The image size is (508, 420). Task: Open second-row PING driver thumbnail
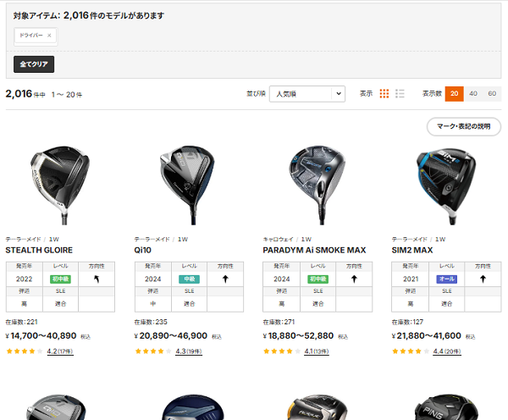(x=446, y=407)
